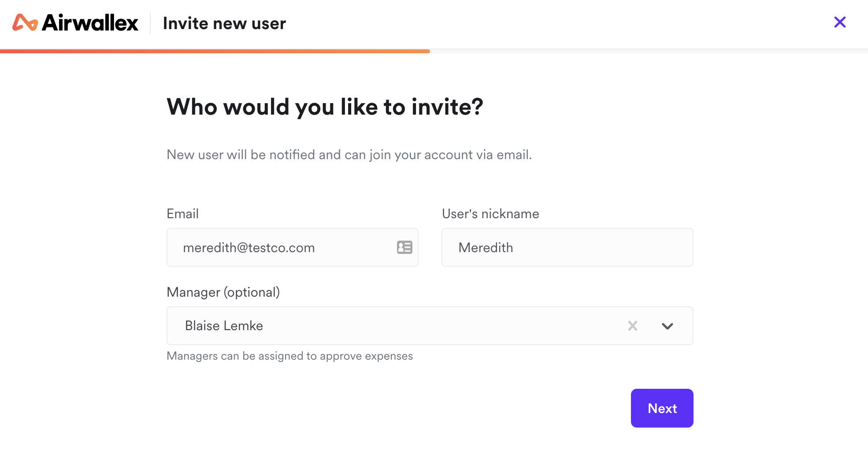Screen dimensions: 868x469
Task: Click the contact card autofill icon
Action: pyautogui.click(x=404, y=247)
